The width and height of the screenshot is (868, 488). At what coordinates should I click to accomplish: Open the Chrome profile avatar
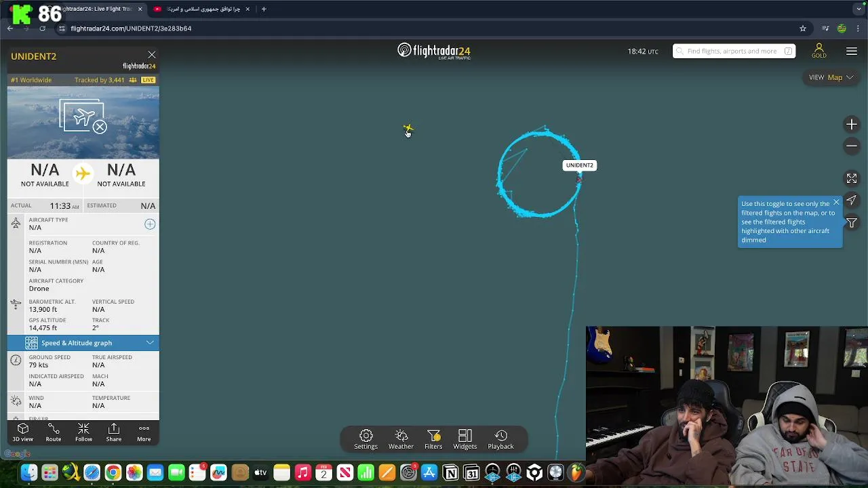(842, 28)
